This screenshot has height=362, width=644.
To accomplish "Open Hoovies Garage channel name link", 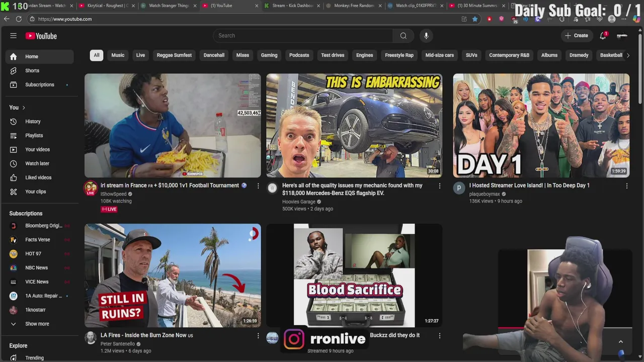I will (x=299, y=202).
